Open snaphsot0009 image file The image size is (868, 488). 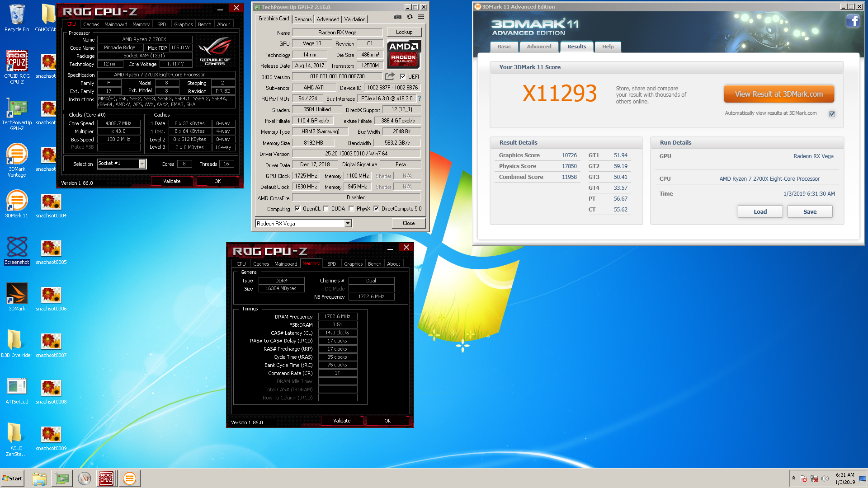pyautogui.click(x=51, y=438)
